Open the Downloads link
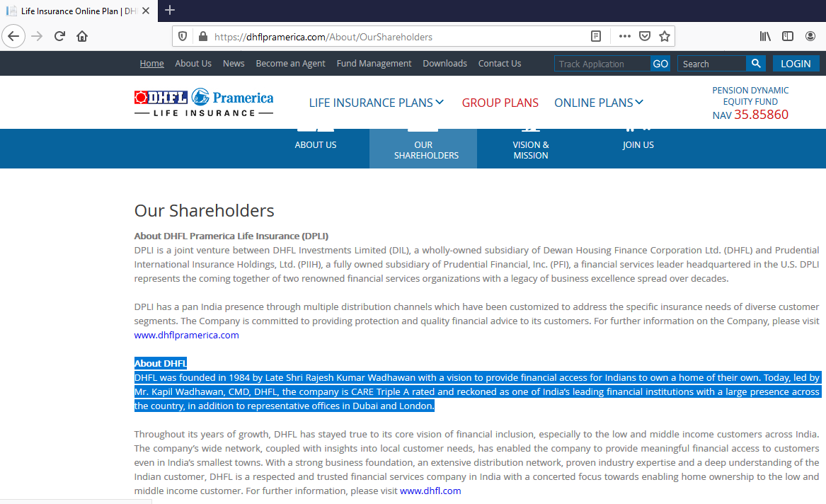 pyautogui.click(x=444, y=63)
